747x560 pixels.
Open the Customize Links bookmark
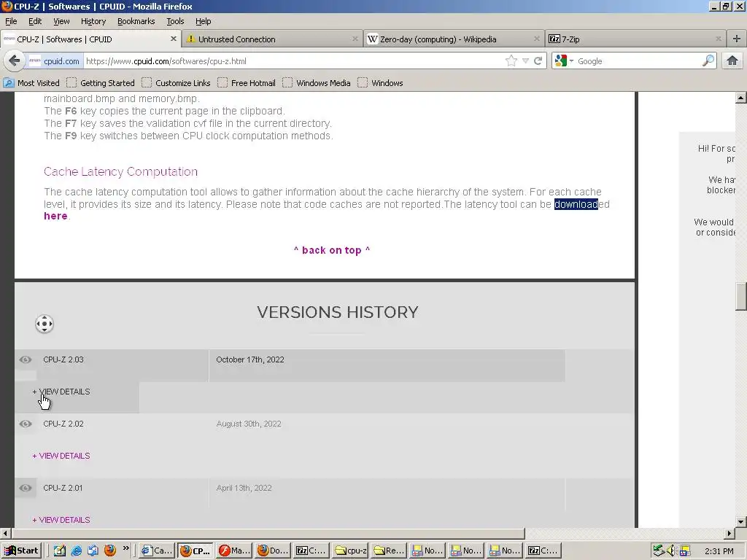(176, 83)
